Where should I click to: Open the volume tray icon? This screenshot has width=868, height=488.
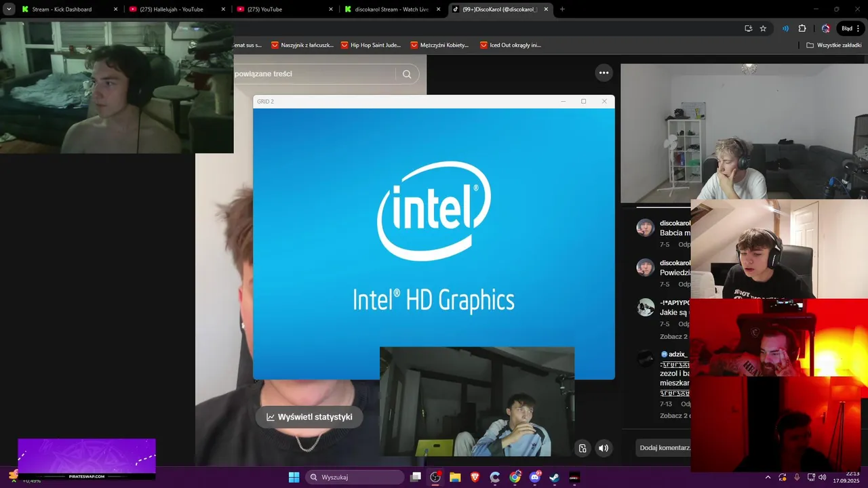point(823,477)
